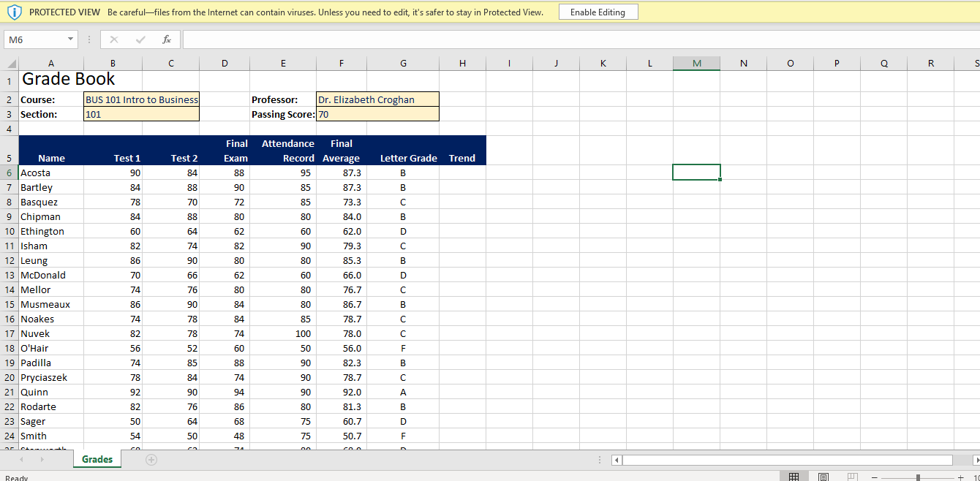Click the Zoom Out minus control
980x481 pixels.
tap(875, 476)
